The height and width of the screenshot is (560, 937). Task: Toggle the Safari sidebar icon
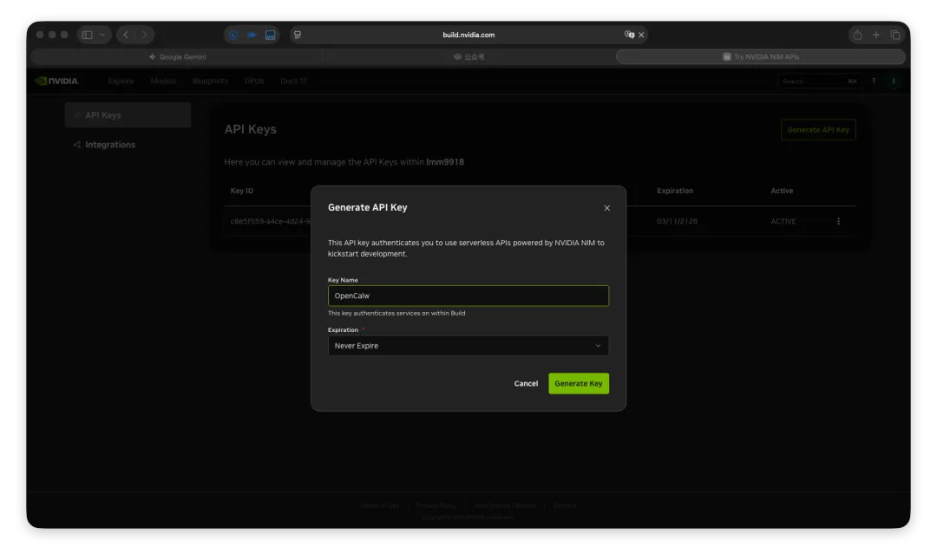coord(88,35)
